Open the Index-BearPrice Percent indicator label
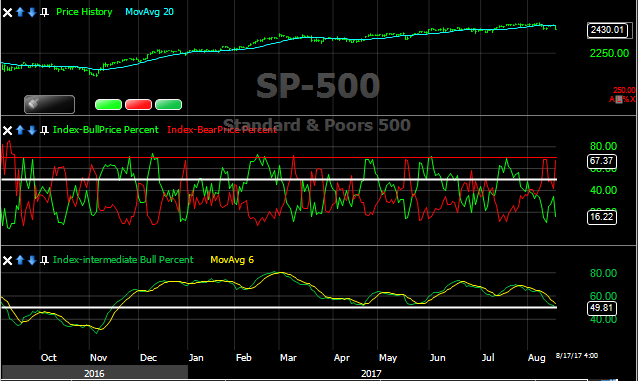The width and height of the screenshot is (638, 381). pos(222,130)
